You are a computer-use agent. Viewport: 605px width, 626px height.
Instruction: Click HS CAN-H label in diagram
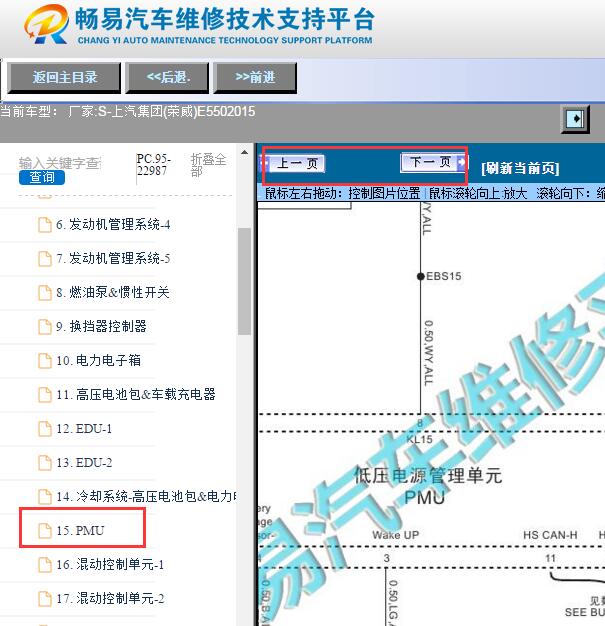pos(550,535)
